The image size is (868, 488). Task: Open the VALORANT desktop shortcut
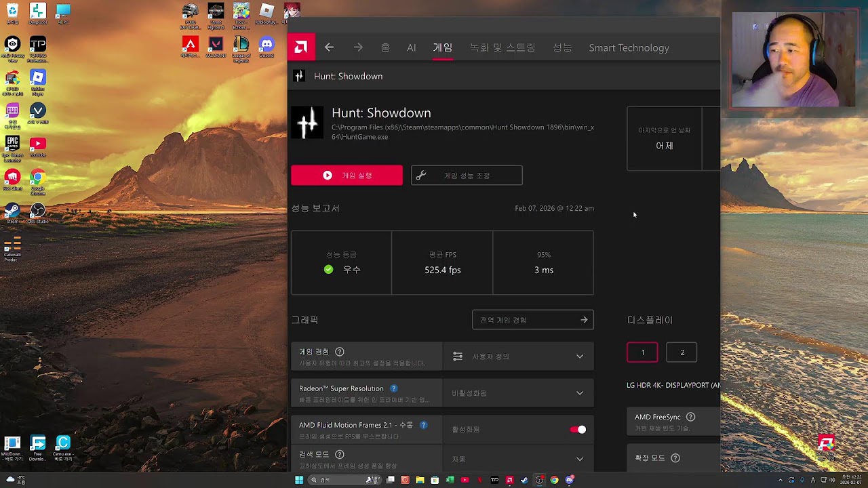(216, 47)
